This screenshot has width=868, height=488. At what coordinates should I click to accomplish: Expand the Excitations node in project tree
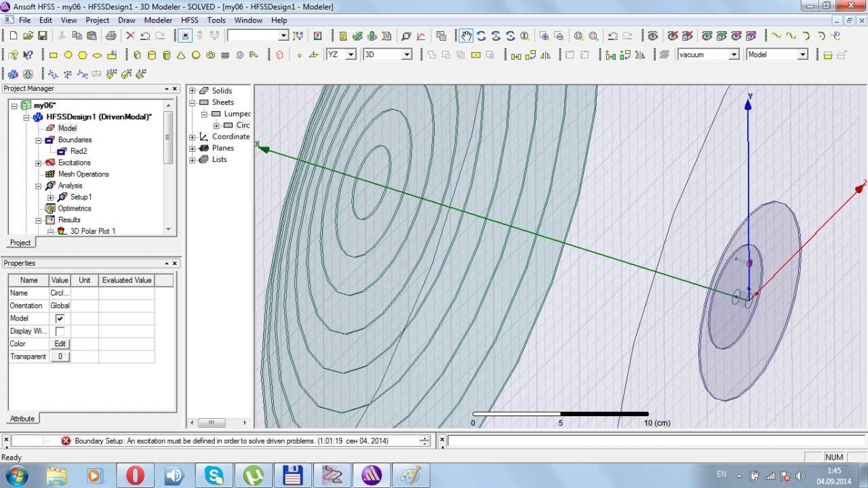pyautogui.click(x=39, y=163)
